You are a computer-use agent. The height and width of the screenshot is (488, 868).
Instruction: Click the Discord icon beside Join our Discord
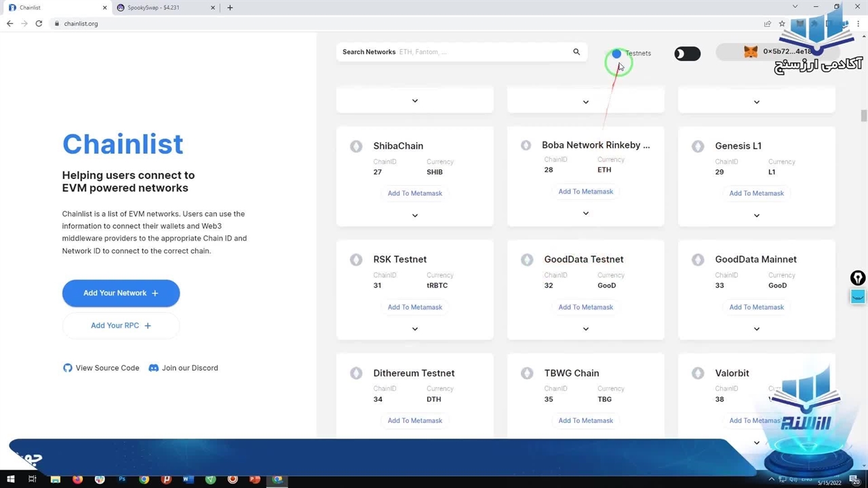coord(153,368)
